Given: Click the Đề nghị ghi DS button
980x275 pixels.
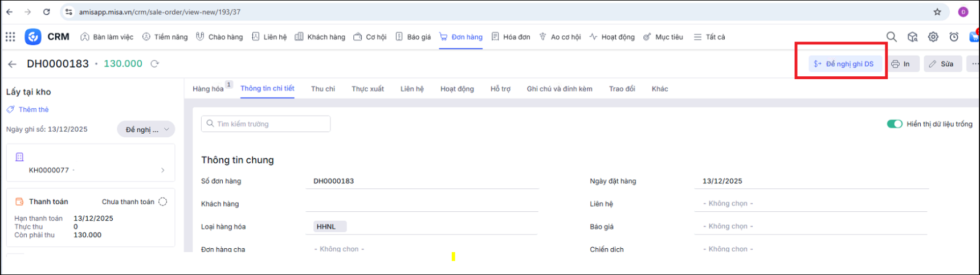Looking at the screenshot, I should pos(845,64).
